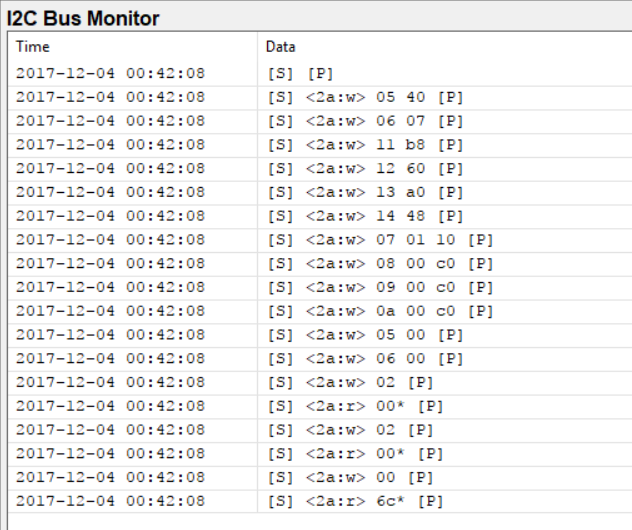
Task: Highlight the entry writing 0a 00 c0
Action: click(x=380, y=312)
